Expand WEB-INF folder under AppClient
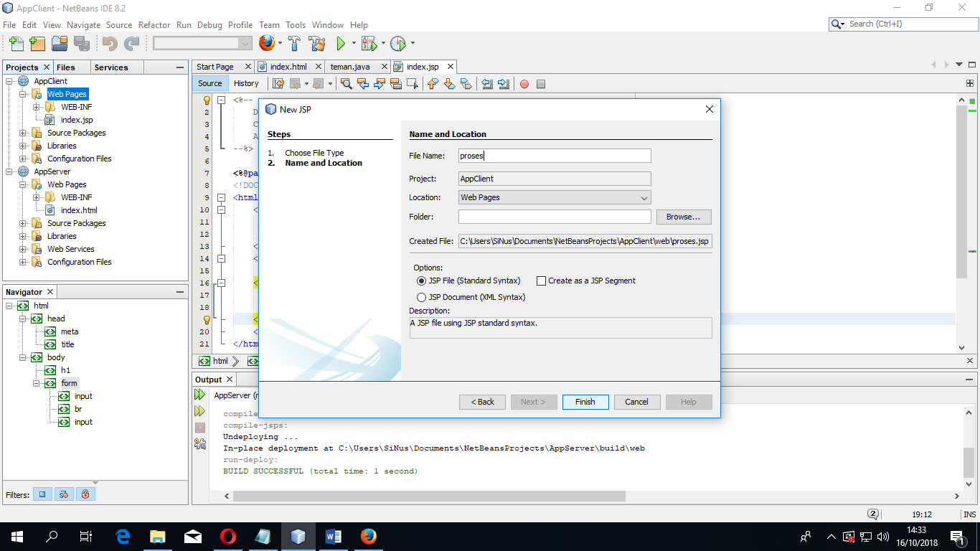 point(37,107)
